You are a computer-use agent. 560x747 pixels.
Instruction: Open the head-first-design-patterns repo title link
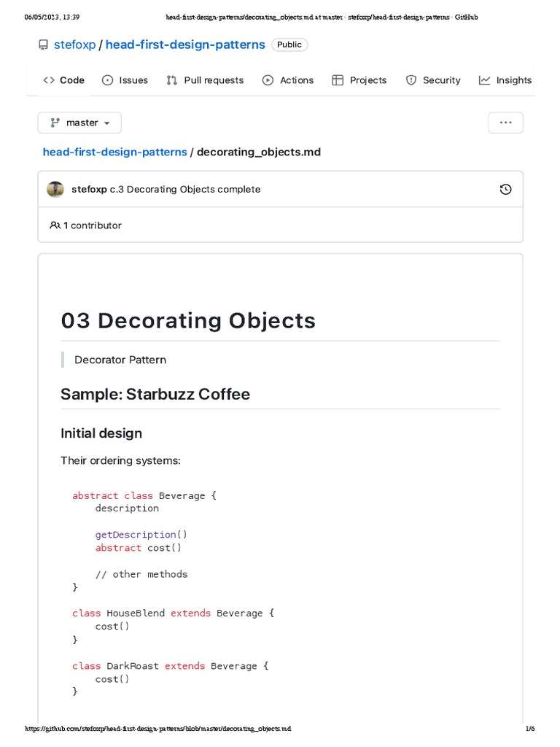(185, 45)
